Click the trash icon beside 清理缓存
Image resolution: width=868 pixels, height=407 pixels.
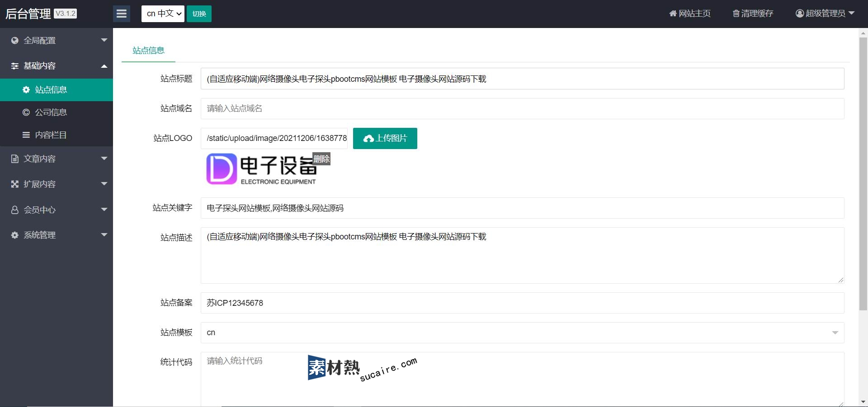click(x=736, y=14)
